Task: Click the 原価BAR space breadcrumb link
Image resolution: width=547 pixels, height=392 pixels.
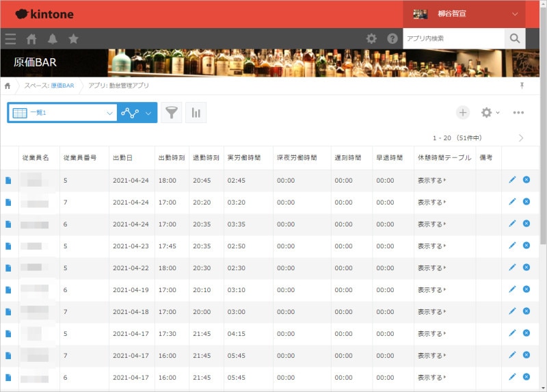Action: tap(62, 86)
